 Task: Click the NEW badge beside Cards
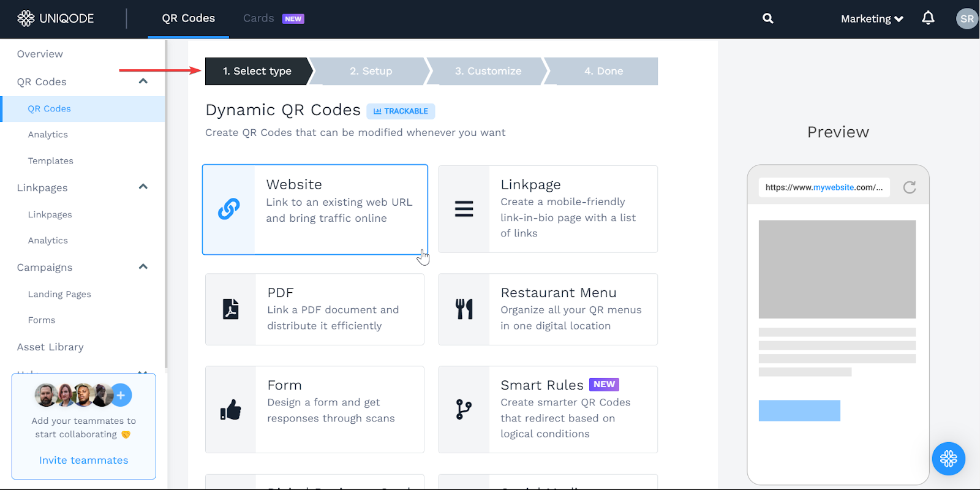coord(293,19)
